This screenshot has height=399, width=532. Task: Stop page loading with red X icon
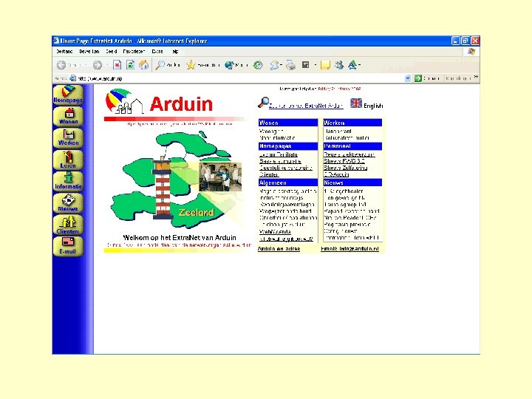tap(117, 65)
